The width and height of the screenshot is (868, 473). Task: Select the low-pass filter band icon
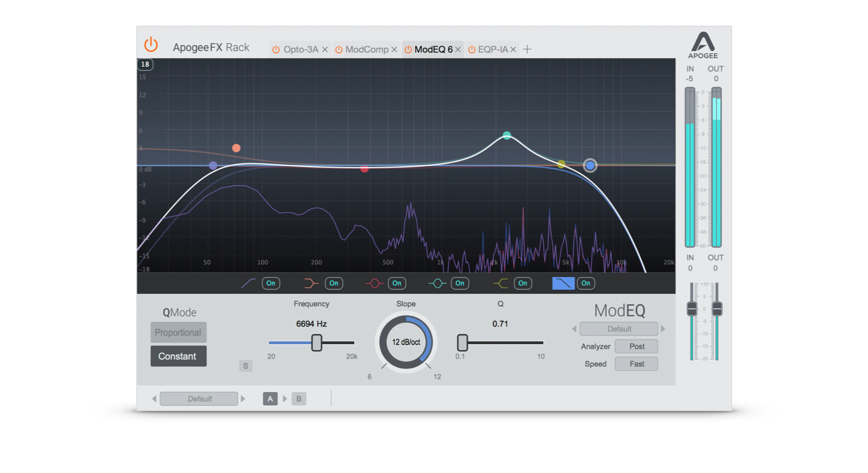point(563,283)
